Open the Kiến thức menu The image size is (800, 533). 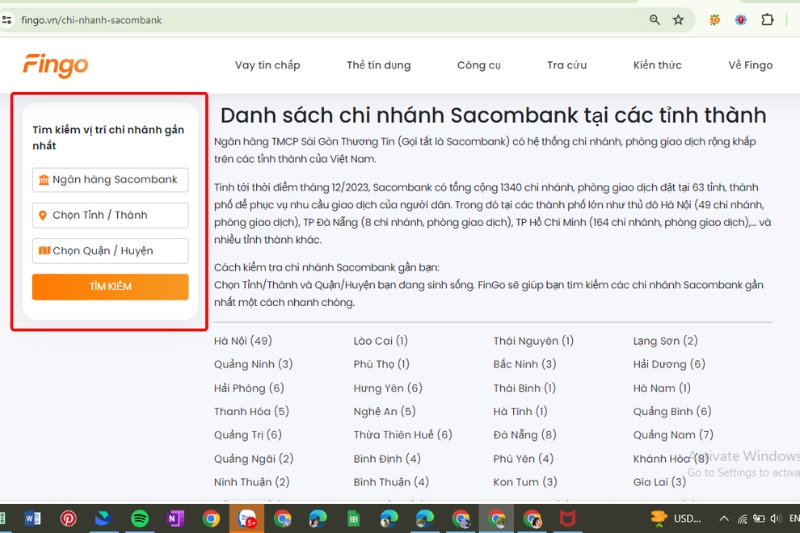point(657,65)
